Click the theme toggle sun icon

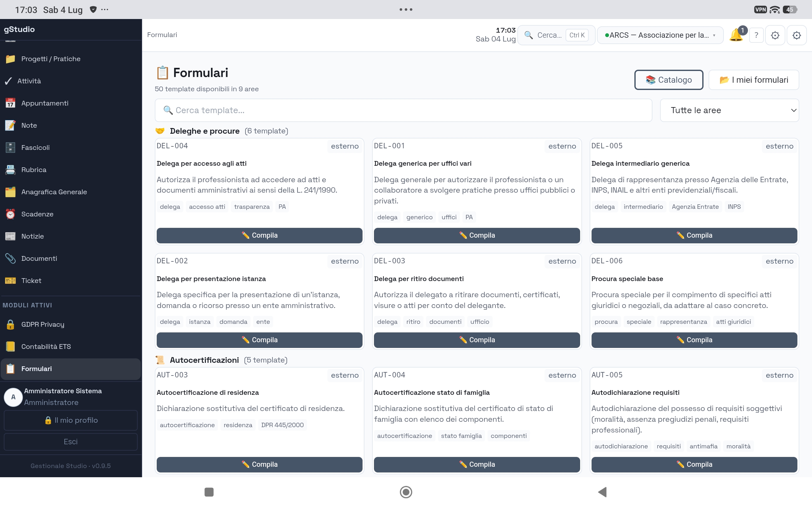[775, 35]
